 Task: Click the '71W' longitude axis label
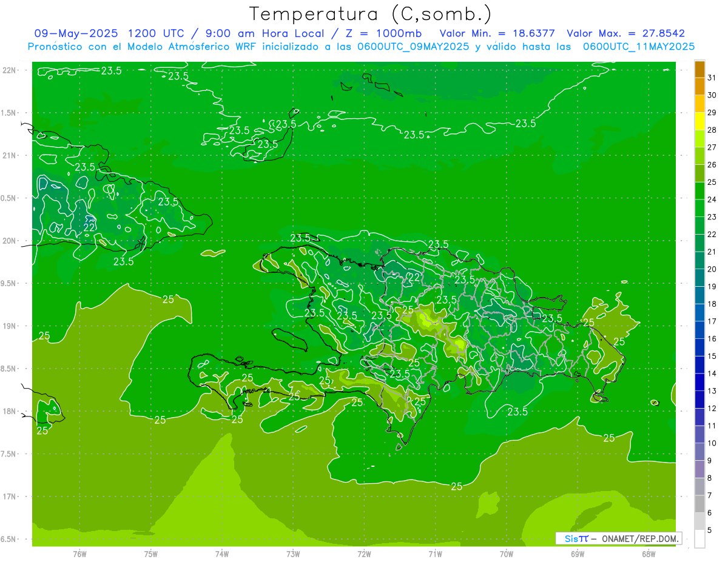coord(435,554)
